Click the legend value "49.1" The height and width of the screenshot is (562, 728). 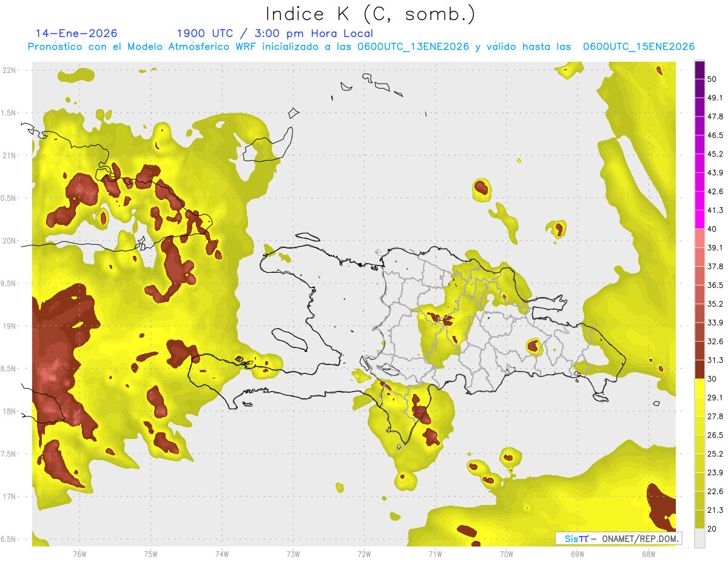pos(715,98)
